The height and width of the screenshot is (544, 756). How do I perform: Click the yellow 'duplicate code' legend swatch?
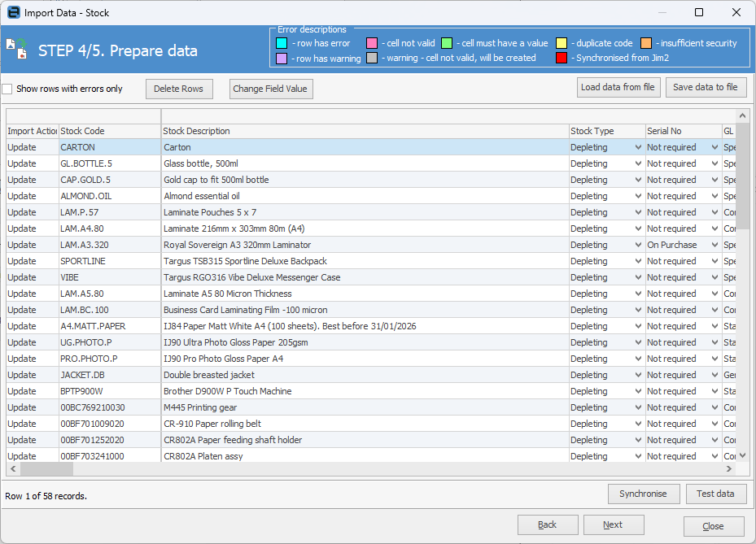562,43
